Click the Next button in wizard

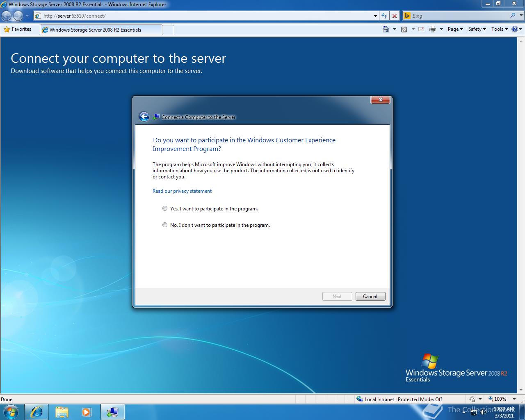point(337,297)
